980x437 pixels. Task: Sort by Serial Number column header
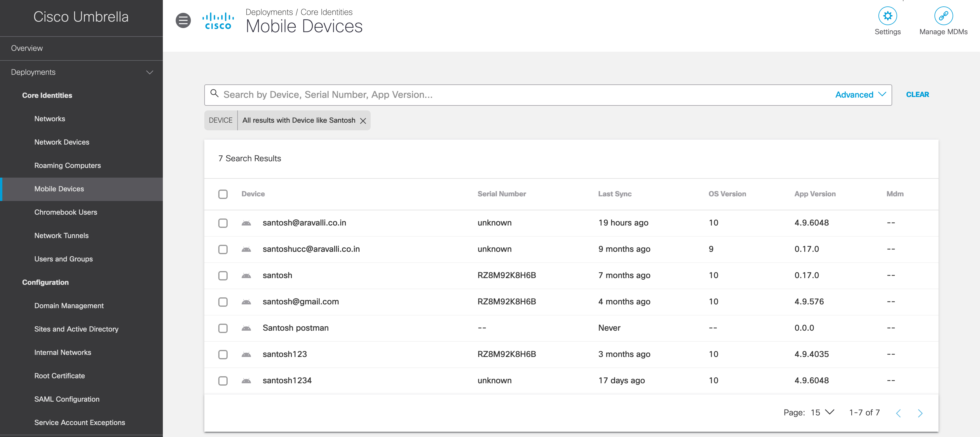tap(501, 194)
